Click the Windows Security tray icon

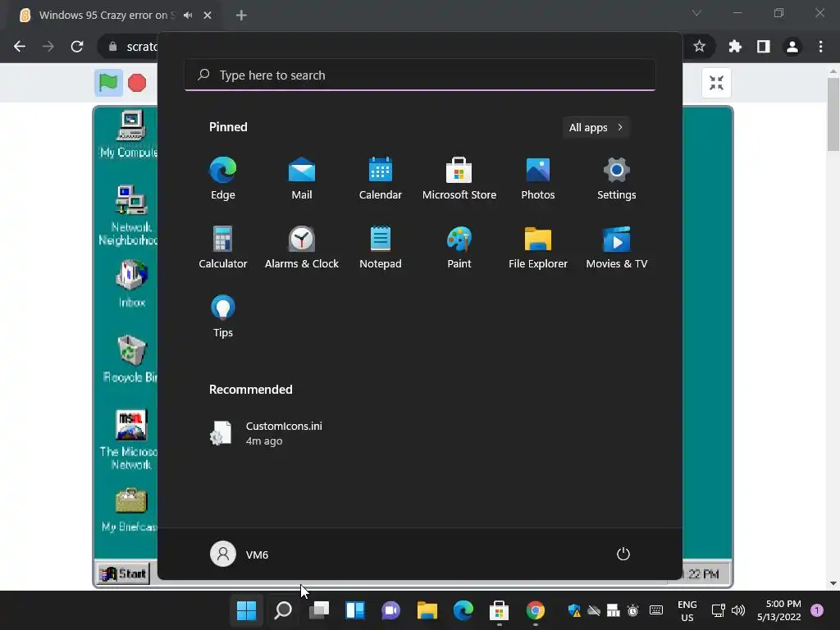pyautogui.click(x=574, y=610)
